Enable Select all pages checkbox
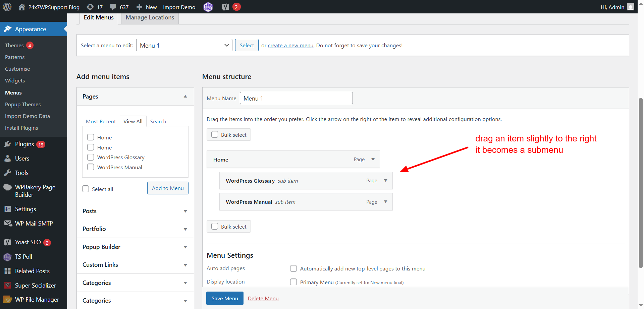 86,189
